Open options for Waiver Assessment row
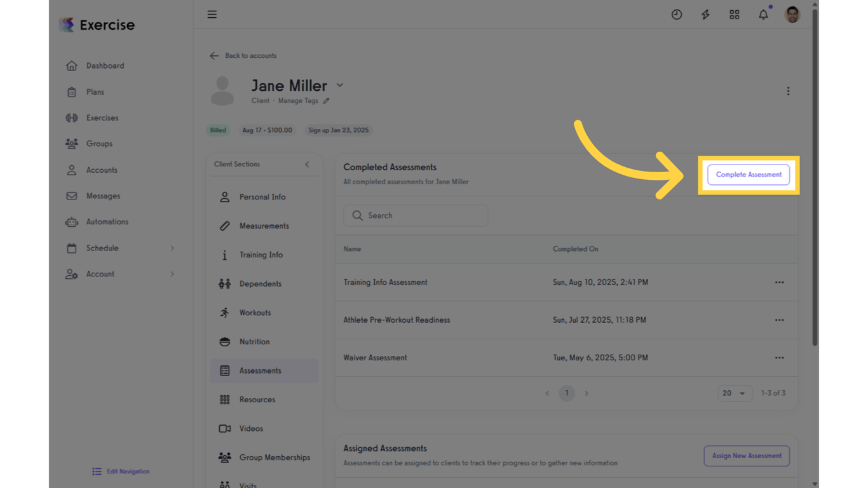Viewport: 868px width, 488px height. tap(779, 358)
